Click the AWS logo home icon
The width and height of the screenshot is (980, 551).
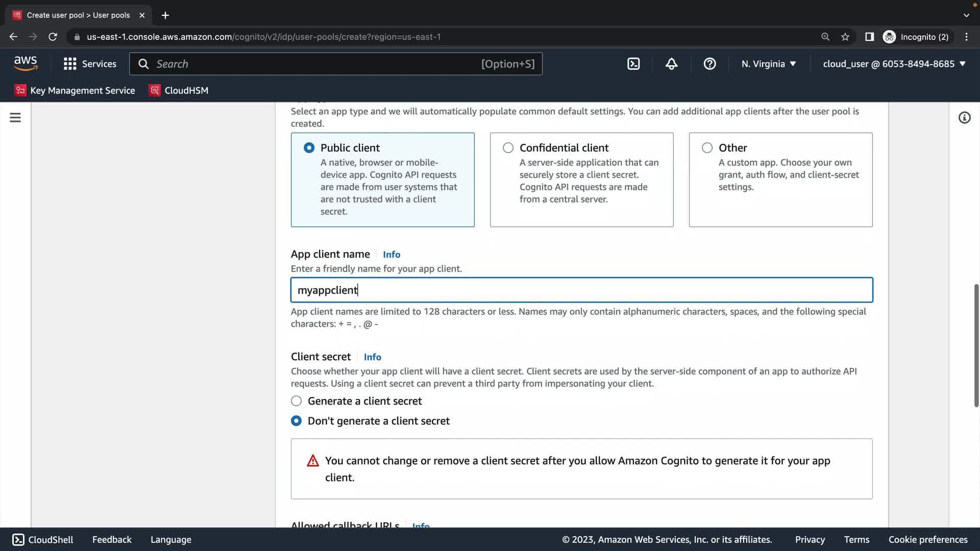point(26,64)
